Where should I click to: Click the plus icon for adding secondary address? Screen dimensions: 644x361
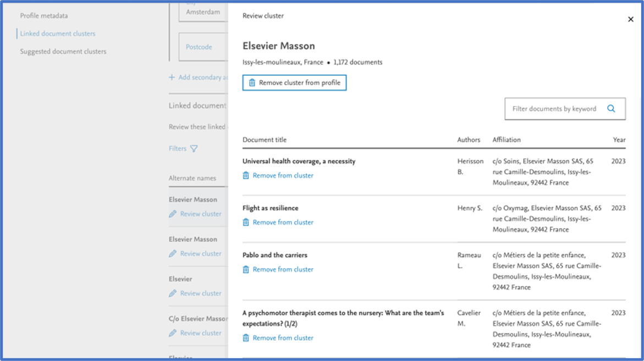(x=172, y=77)
